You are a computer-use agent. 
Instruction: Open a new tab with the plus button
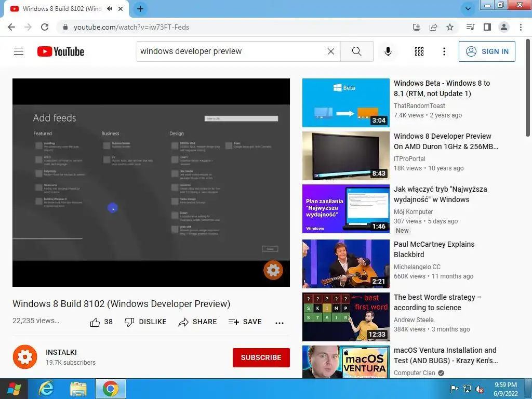click(x=140, y=9)
